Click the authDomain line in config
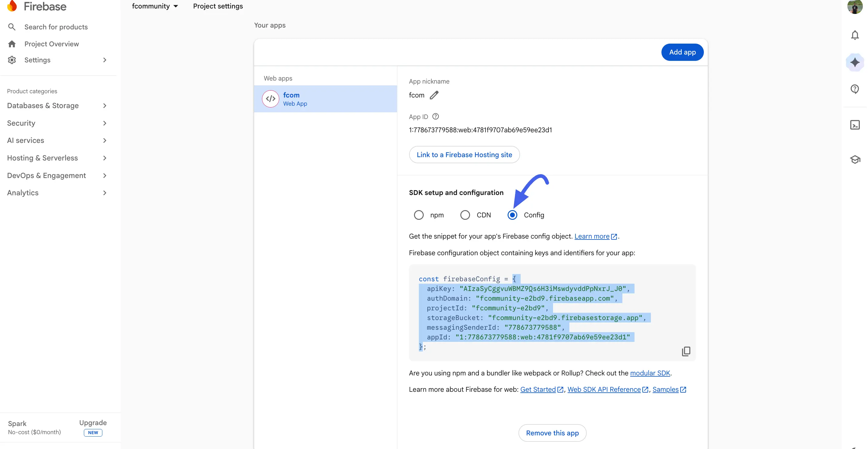The image size is (868, 449). [522, 299]
